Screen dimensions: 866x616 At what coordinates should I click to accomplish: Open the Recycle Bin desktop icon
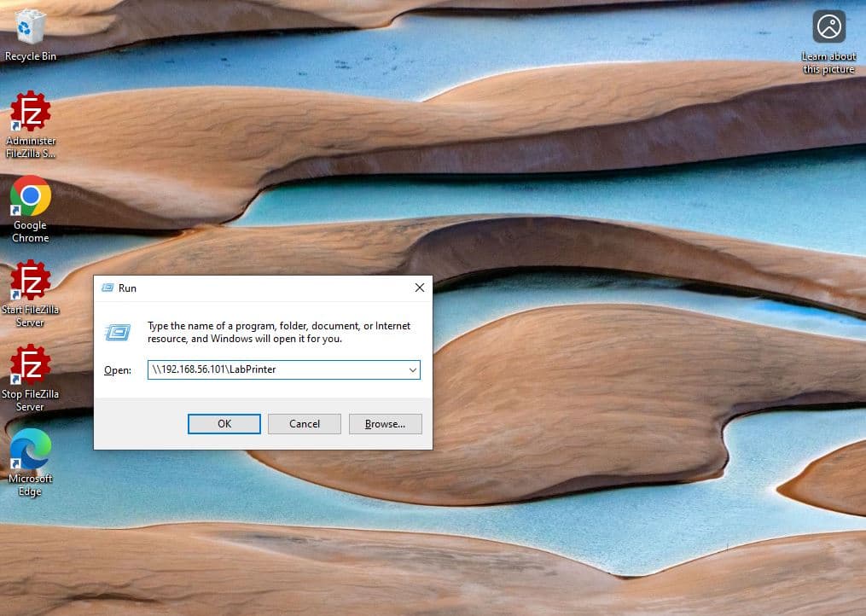[x=31, y=27]
